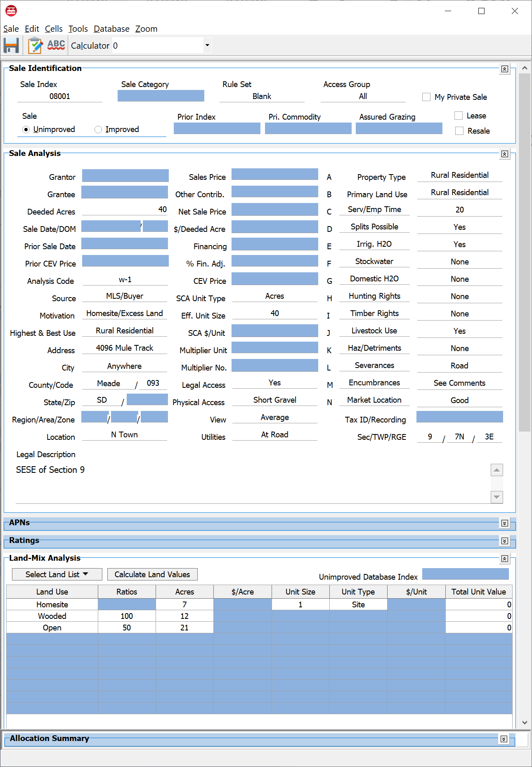
Task: Enable the My Private Sale checkbox
Action: (426, 97)
